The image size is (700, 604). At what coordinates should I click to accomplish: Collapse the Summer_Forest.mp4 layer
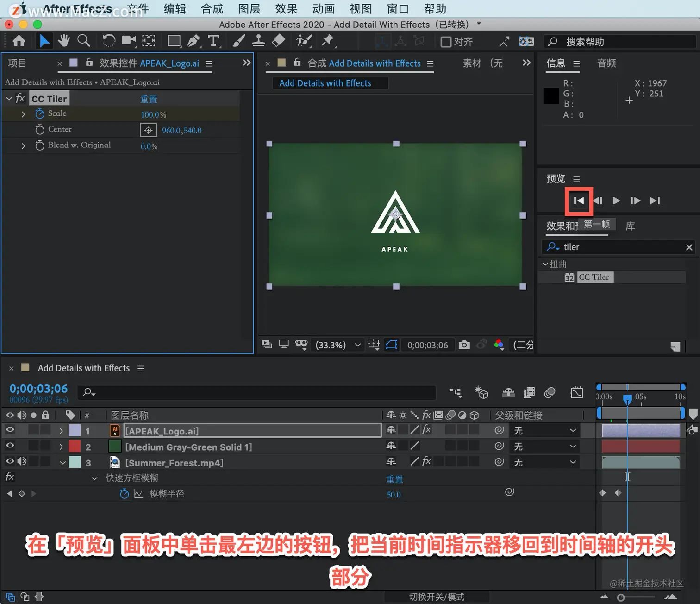pyautogui.click(x=62, y=462)
